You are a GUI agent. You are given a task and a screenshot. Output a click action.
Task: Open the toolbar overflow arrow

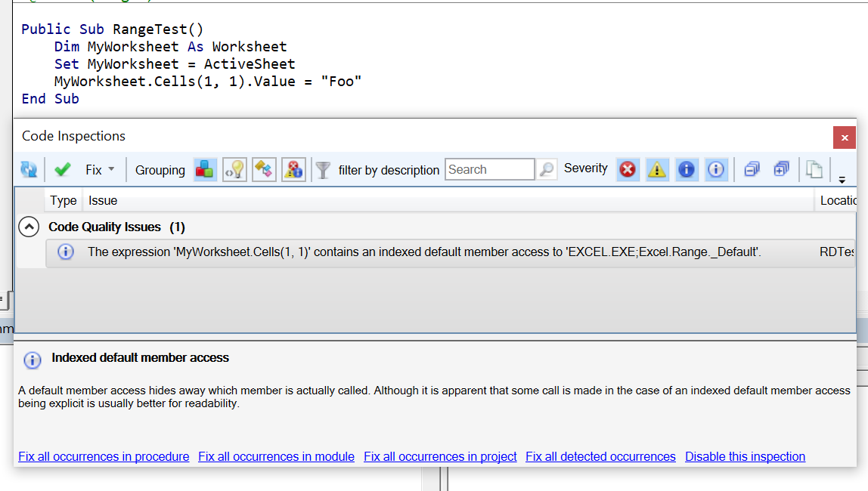tap(842, 180)
